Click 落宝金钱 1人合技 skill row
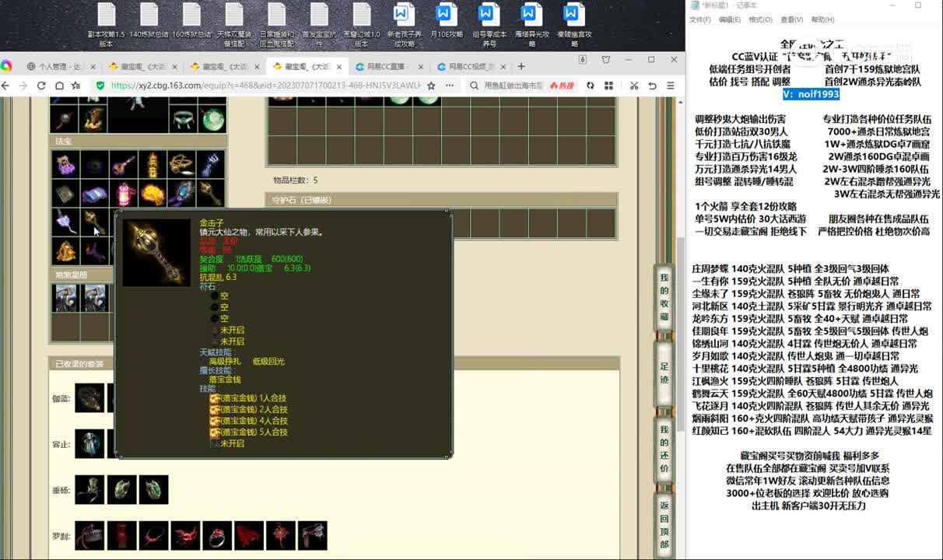The width and height of the screenshot is (943, 560). point(249,398)
